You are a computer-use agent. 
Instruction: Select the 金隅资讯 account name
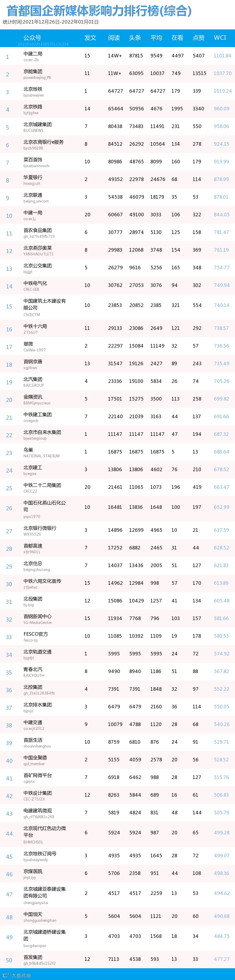pyautogui.click(x=33, y=397)
